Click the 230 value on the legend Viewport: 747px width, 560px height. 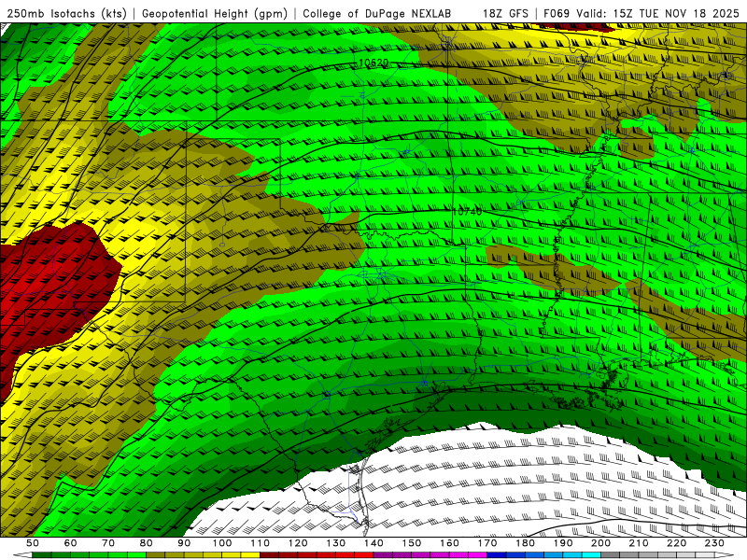coord(714,543)
